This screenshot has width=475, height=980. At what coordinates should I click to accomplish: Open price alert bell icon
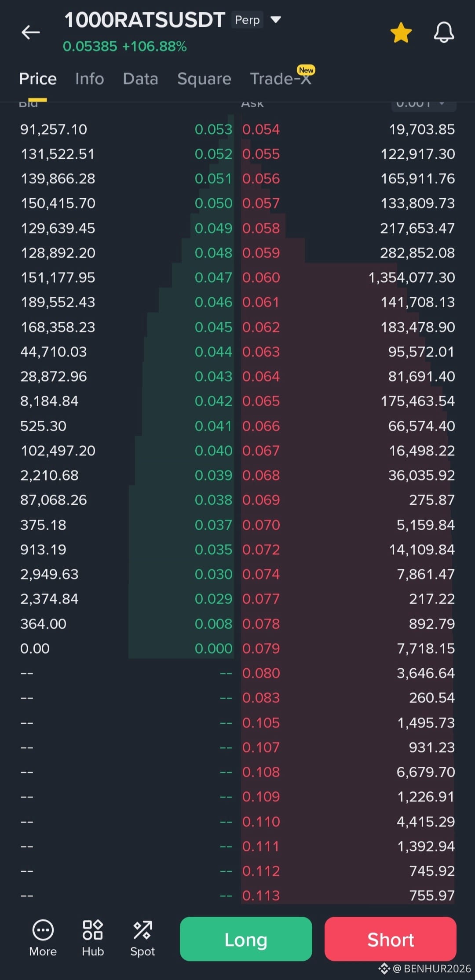pos(444,32)
